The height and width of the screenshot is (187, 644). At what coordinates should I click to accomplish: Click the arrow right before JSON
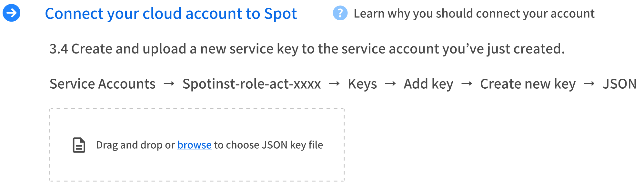click(x=589, y=84)
